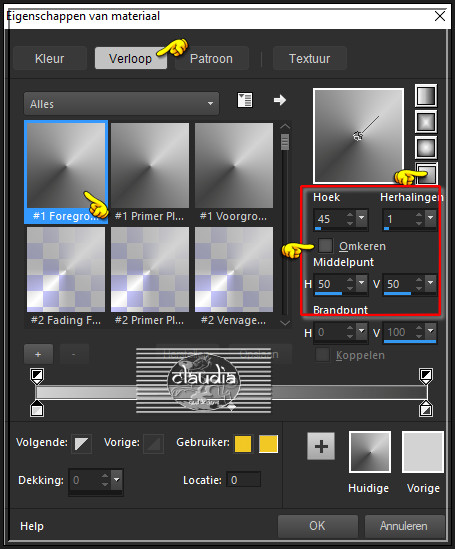Select the sunburst gradient style icon
The image size is (455, 549).
[x=426, y=148]
